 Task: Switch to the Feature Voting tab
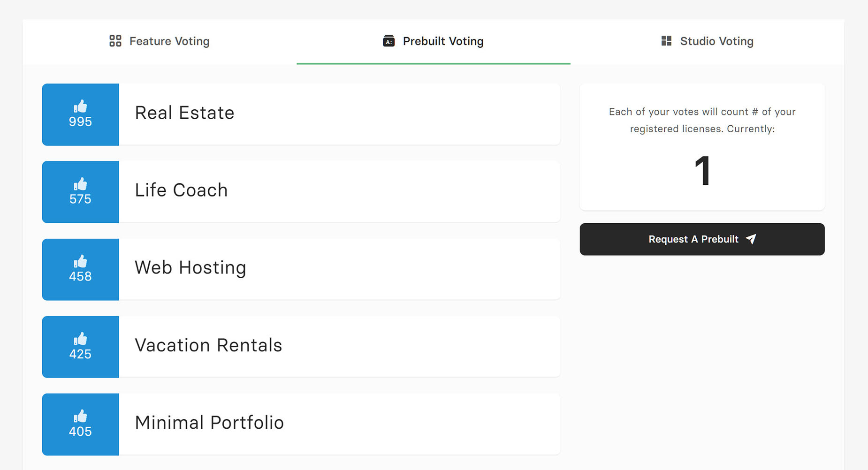160,41
